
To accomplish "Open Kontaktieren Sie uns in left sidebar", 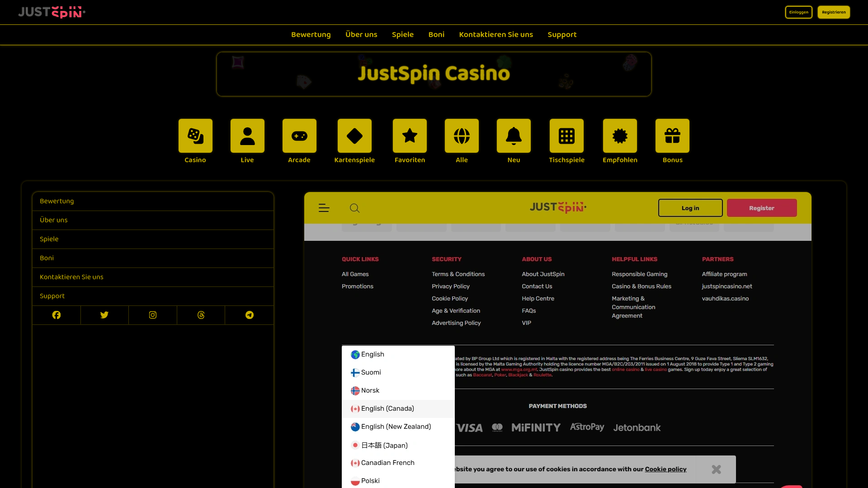I will pos(153,277).
